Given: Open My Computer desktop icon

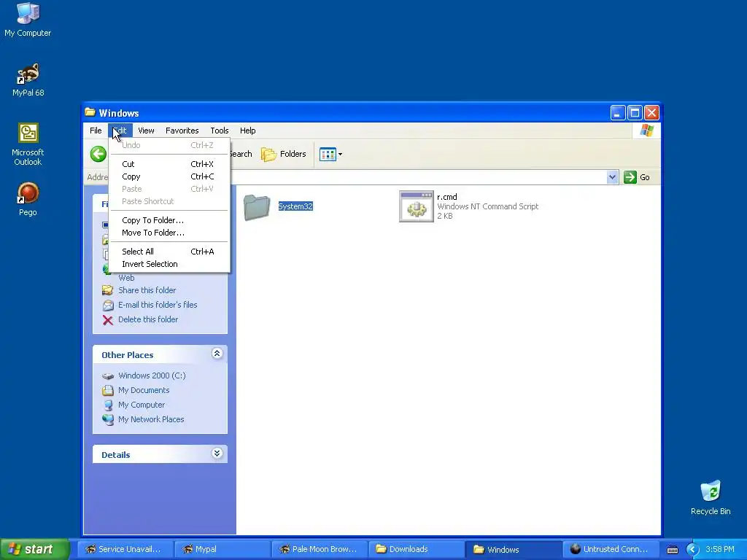Looking at the screenshot, I should [x=28, y=20].
